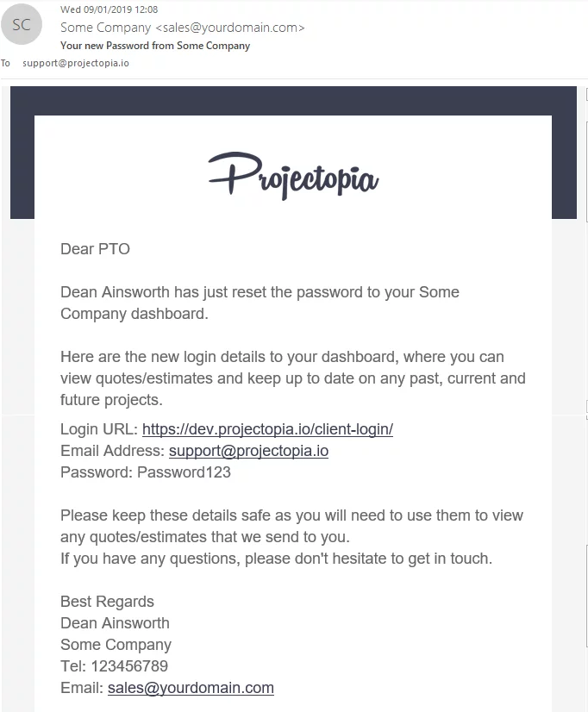Click the Email Address label text
Image resolution: width=588 pixels, height=712 pixels.
click(113, 451)
